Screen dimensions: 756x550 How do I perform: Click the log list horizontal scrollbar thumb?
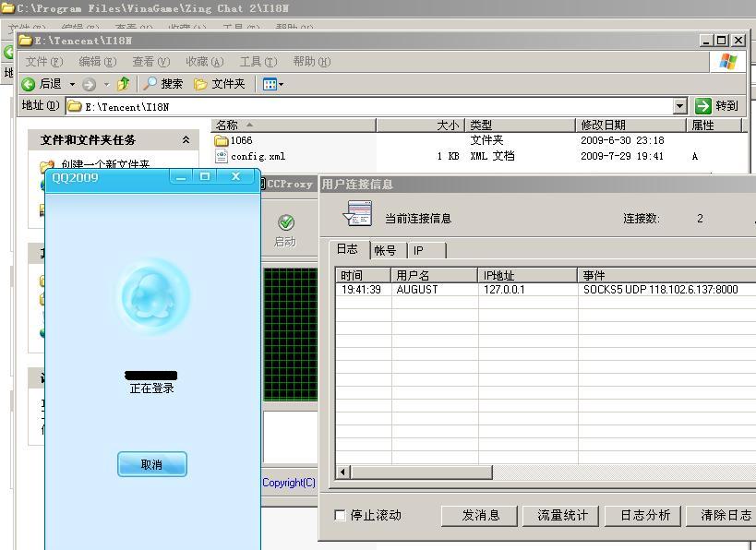[422, 472]
